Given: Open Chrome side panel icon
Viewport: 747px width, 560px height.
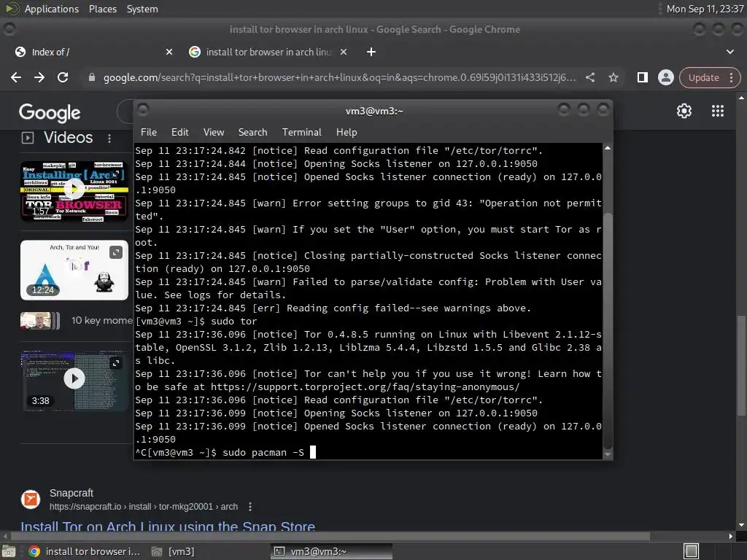Looking at the screenshot, I should tap(642, 77).
